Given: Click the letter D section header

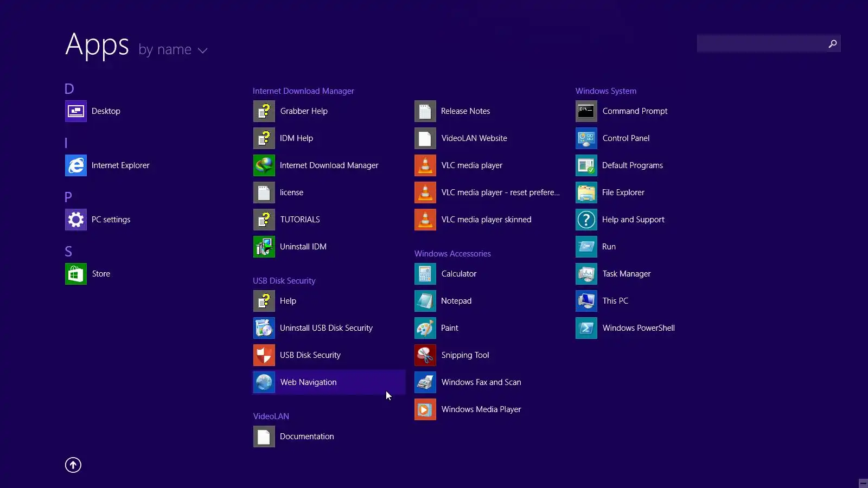Looking at the screenshot, I should coord(69,89).
